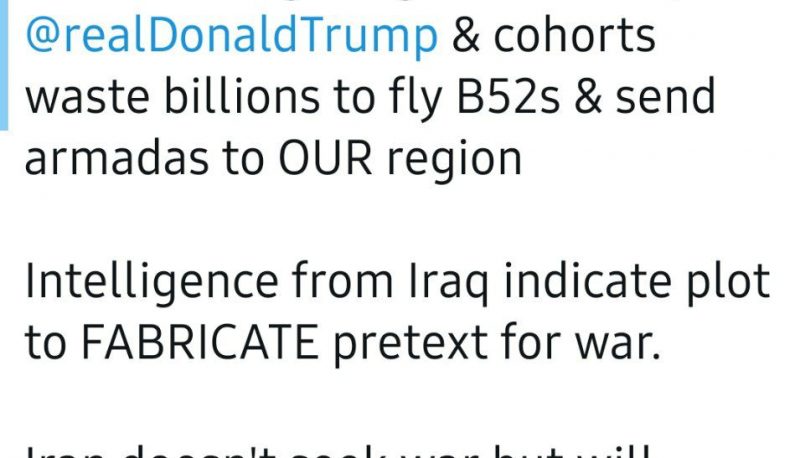Image resolution: width=800 pixels, height=458 pixels.
Task: Open the @realDonaldTrump mention link
Action: 231,36
